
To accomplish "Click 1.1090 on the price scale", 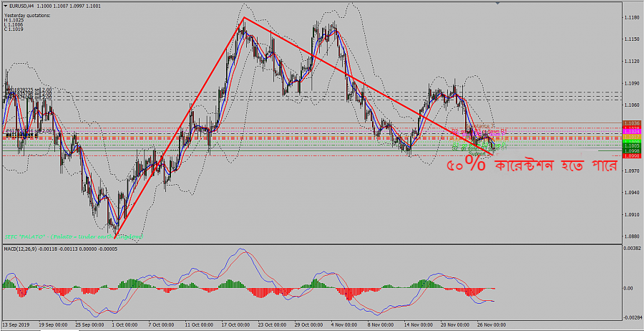I will [631, 84].
